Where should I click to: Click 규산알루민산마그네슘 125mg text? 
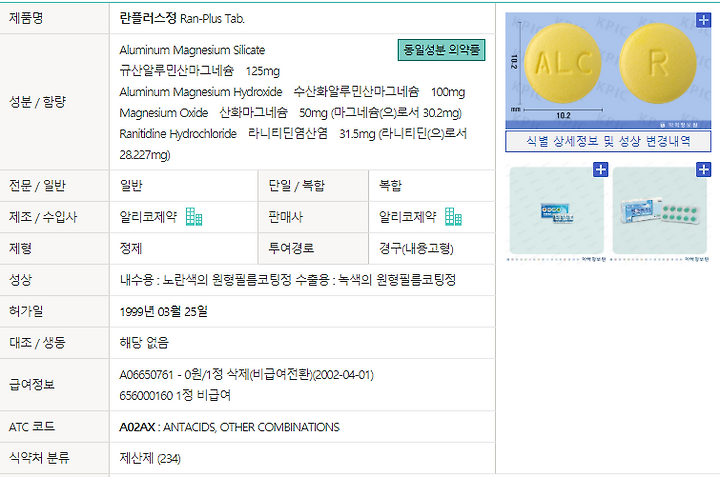(199, 71)
